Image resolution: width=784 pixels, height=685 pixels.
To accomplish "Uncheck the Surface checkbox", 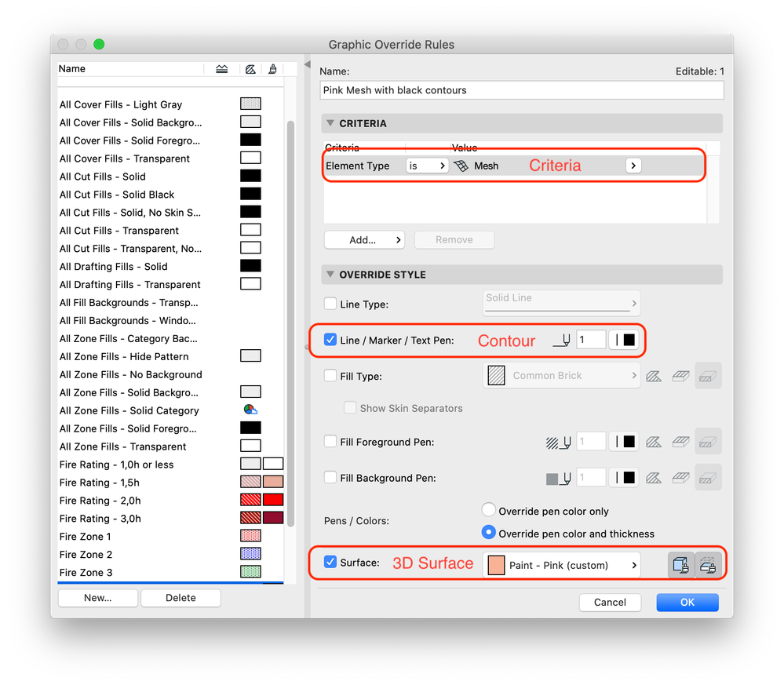I will 330,562.
